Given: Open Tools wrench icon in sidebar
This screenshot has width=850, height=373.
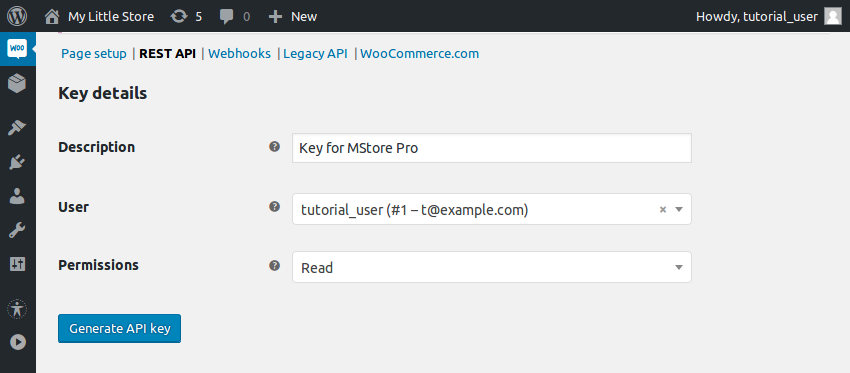Looking at the screenshot, I should pyautogui.click(x=17, y=230).
